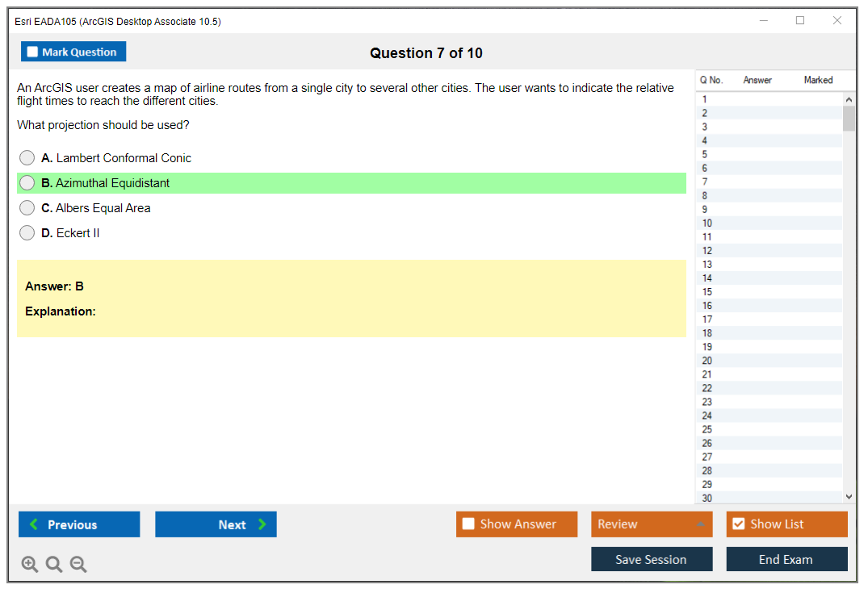This screenshot has height=593, width=868.
Task: Choose option B Azimuthal Equidistant
Action: click(x=27, y=183)
